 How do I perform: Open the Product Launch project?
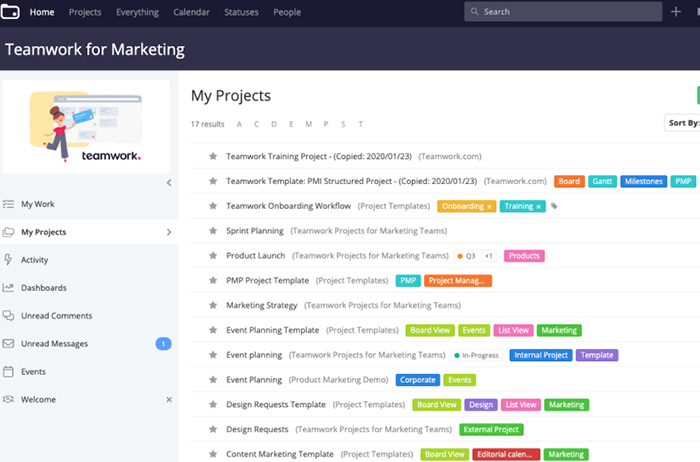click(255, 255)
